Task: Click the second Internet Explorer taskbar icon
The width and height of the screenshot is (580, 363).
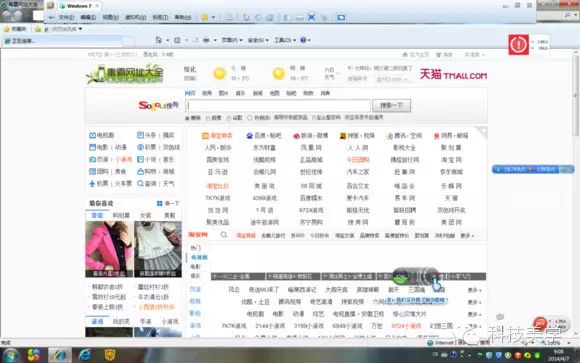Action: pos(85,355)
